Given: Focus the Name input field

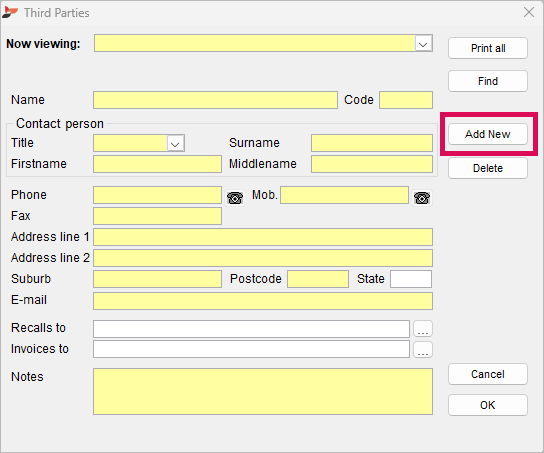Looking at the screenshot, I should 215,100.
